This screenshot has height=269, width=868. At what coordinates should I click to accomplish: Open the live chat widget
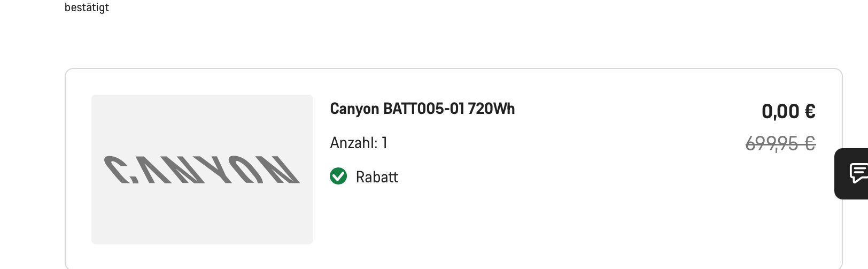tap(858, 173)
